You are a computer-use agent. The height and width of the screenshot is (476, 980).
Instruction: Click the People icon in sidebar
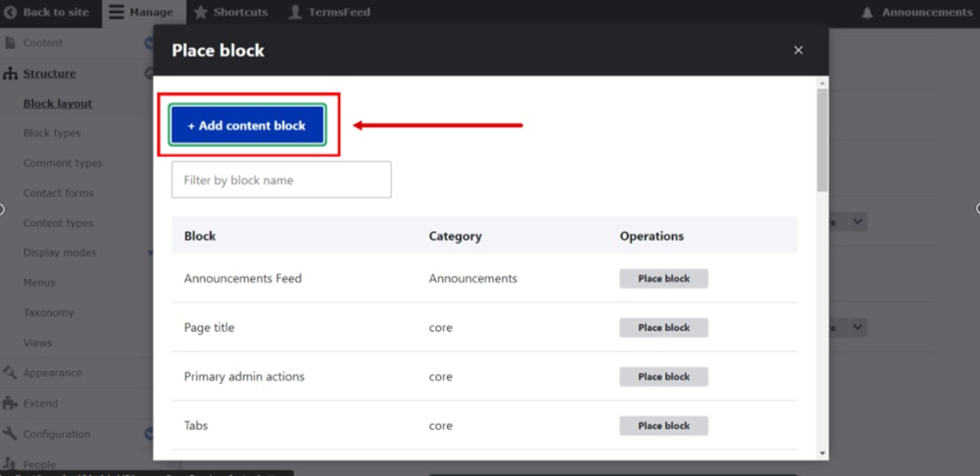pyautogui.click(x=10, y=463)
